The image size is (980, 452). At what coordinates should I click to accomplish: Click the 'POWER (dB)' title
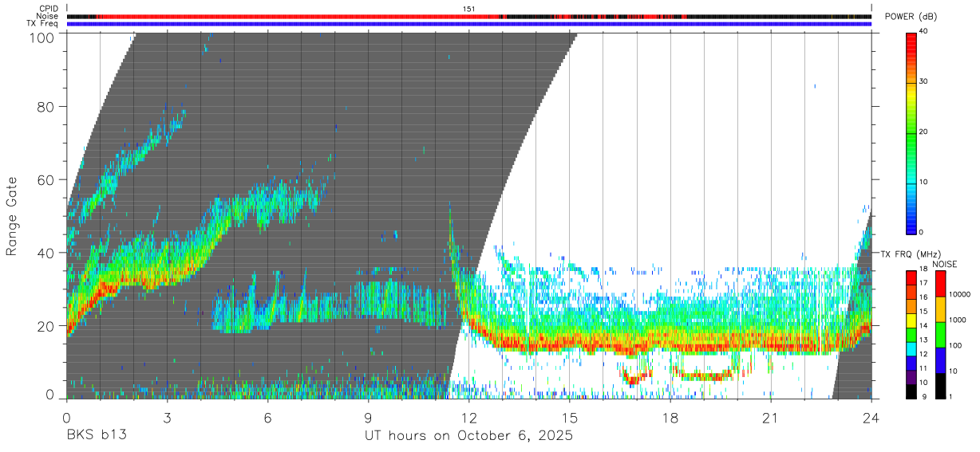coord(910,17)
